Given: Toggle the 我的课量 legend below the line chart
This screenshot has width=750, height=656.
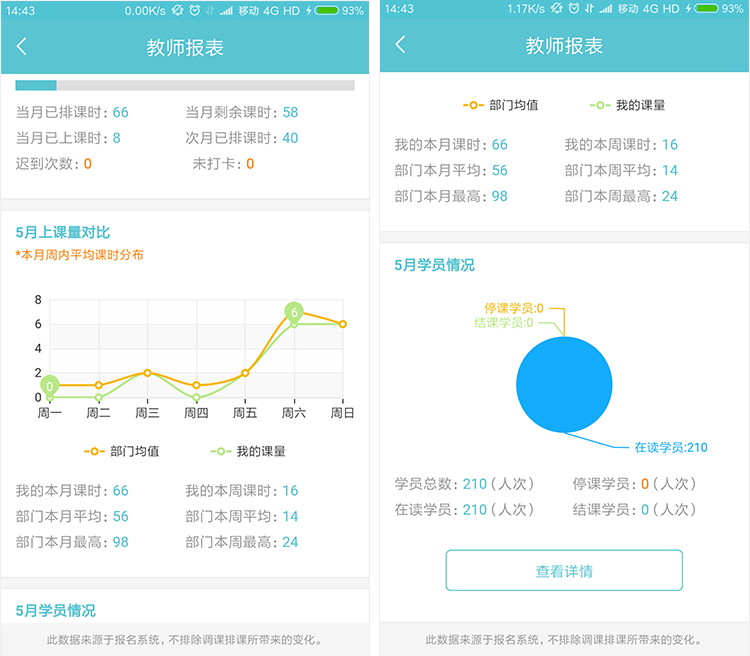Looking at the screenshot, I should [x=249, y=451].
